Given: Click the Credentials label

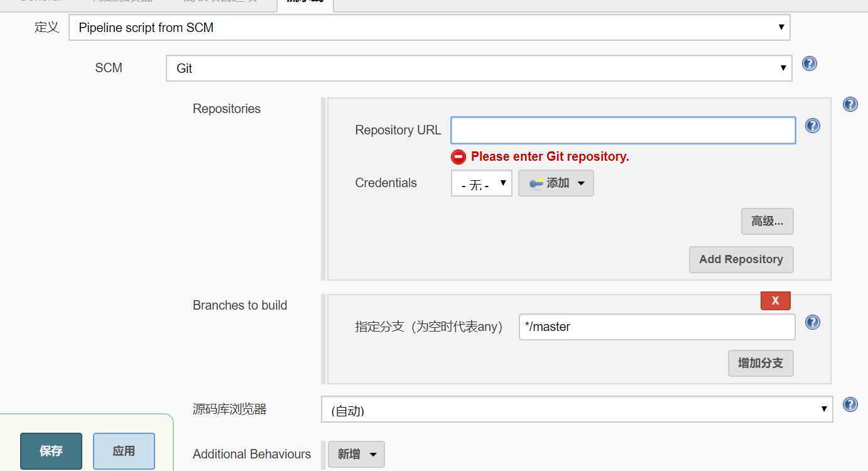Looking at the screenshot, I should coord(386,183).
